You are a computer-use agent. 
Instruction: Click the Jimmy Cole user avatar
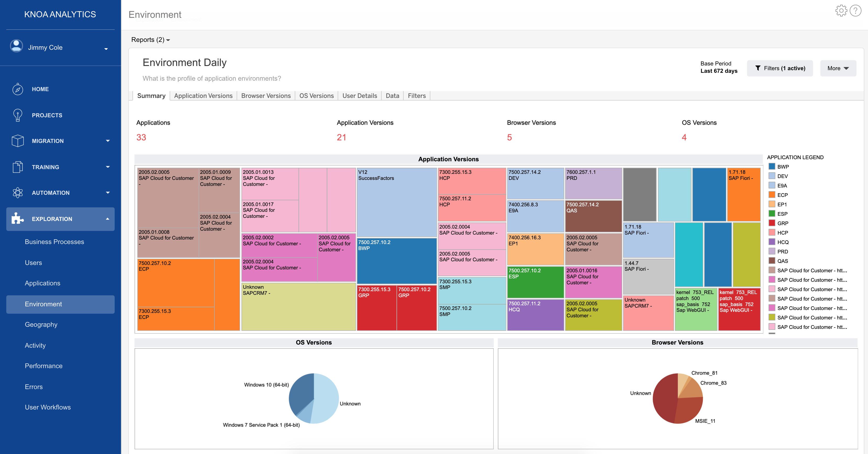pyautogui.click(x=16, y=46)
